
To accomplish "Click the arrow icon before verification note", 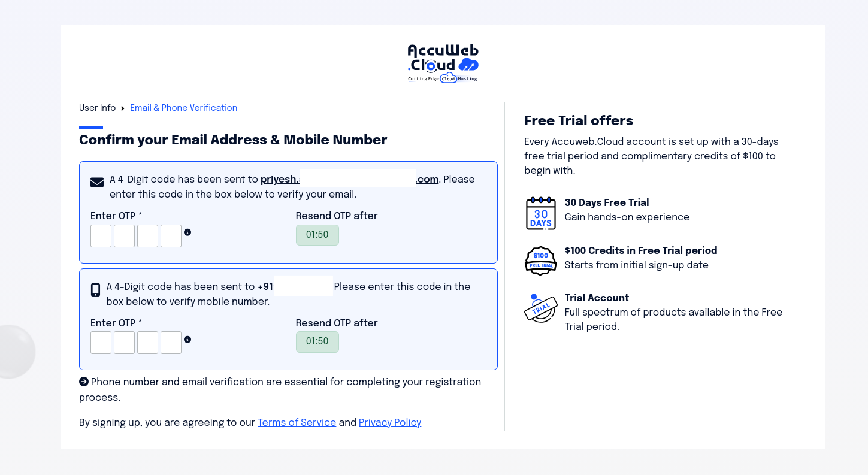I will [x=84, y=382].
